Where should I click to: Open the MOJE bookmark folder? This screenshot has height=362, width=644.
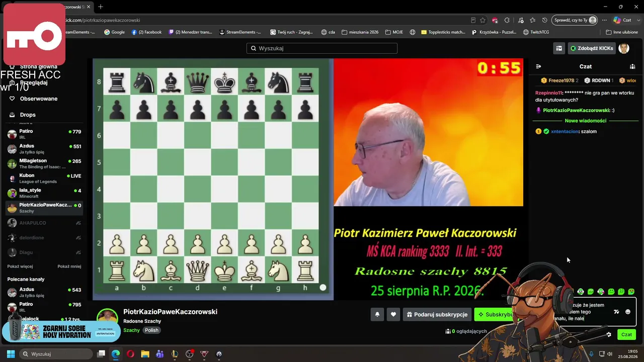tap(394, 32)
